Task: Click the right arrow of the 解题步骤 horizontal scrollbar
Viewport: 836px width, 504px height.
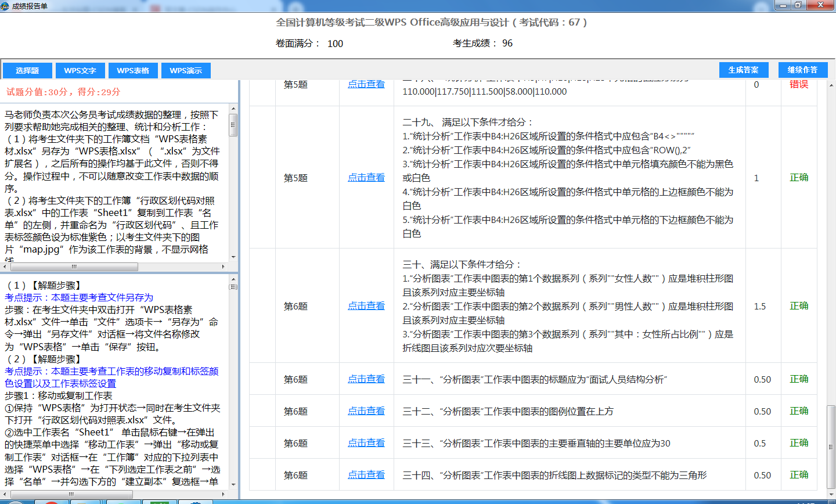Action: pyautogui.click(x=224, y=494)
